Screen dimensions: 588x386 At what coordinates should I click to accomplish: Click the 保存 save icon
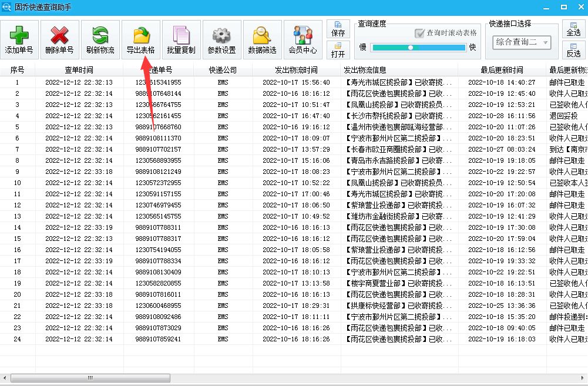340,29
